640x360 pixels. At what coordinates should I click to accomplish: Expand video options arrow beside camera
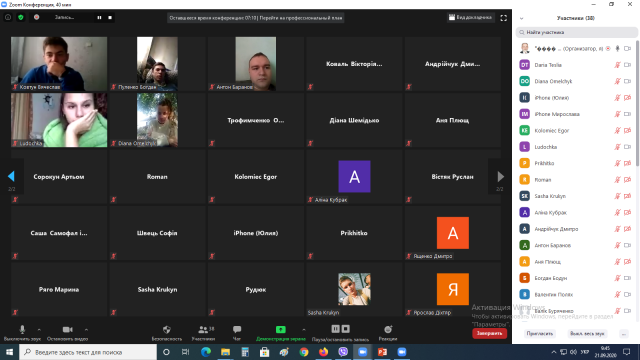[x=86, y=329]
